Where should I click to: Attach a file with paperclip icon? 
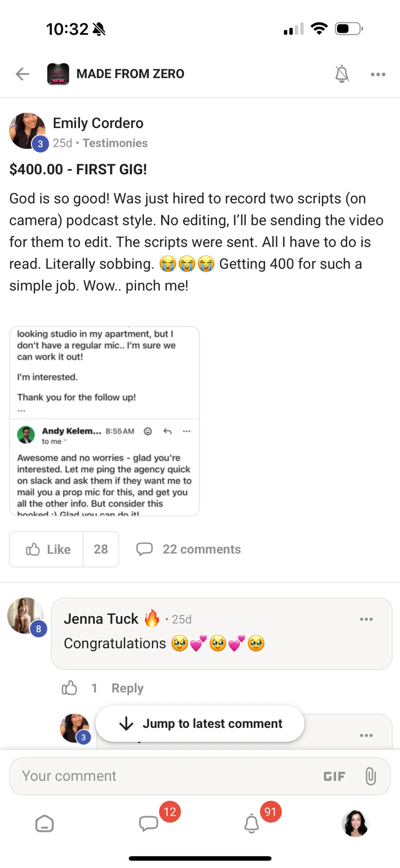pyautogui.click(x=370, y=776)
